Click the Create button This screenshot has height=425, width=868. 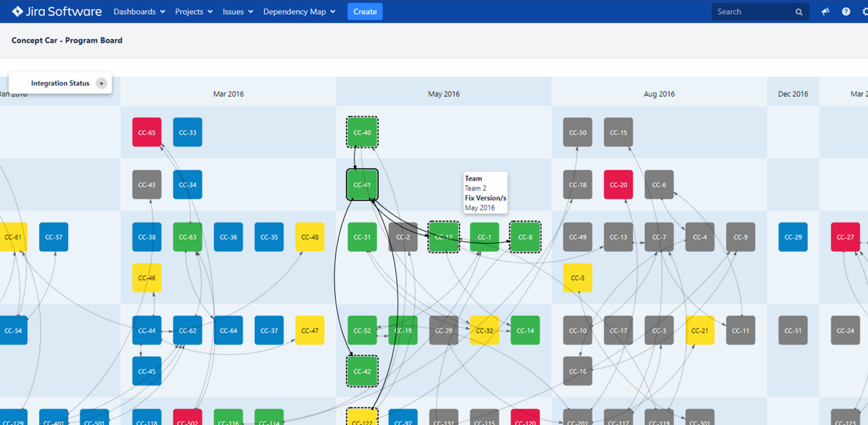365,11
